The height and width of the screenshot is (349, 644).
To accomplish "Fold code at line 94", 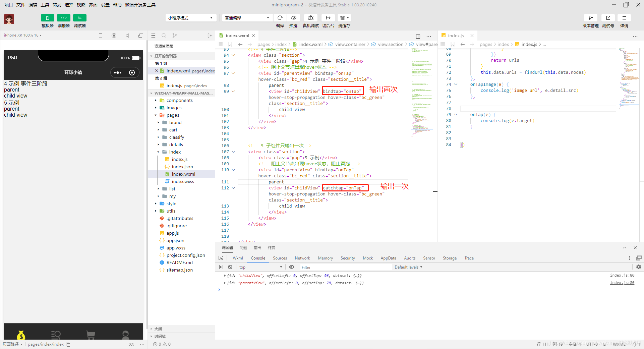I will [233, 55].
